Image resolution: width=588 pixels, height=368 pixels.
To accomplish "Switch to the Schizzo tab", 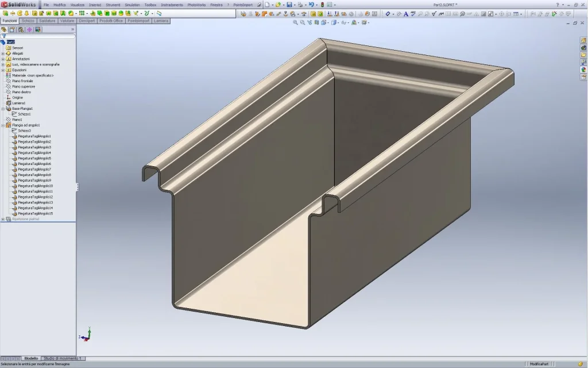I will pyautogui.click(x=28, y=21).
